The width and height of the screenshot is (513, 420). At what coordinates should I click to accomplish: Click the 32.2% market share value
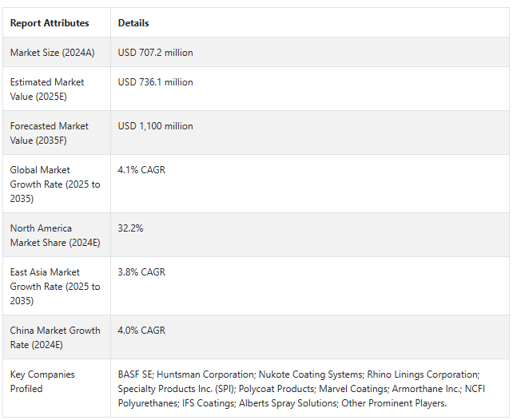pos(129,228)
